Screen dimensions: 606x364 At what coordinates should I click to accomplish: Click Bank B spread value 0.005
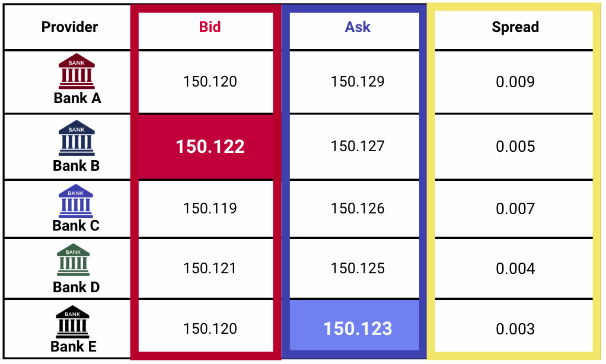coord(515,146)
